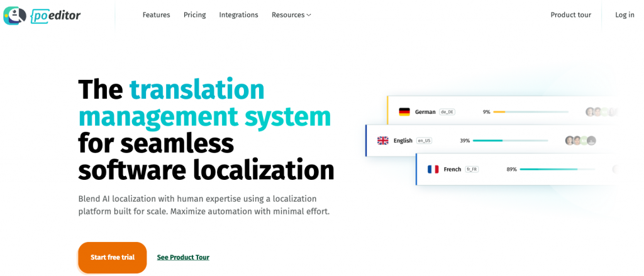Click the POEditor parrot logo icon
Viewport: 644px width, 276px height.
[14, 15]
